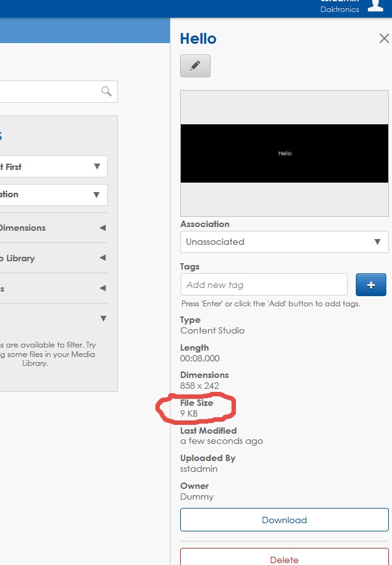Viewport: 392px width, 565px height.
Task: Click the magnifying glass search icon
Action: [x=107, y=91]
